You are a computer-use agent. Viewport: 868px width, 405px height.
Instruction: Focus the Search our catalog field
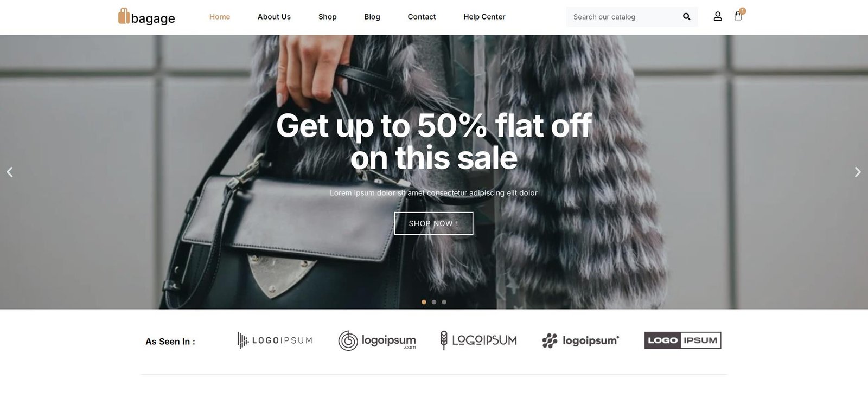coord(624,17)
